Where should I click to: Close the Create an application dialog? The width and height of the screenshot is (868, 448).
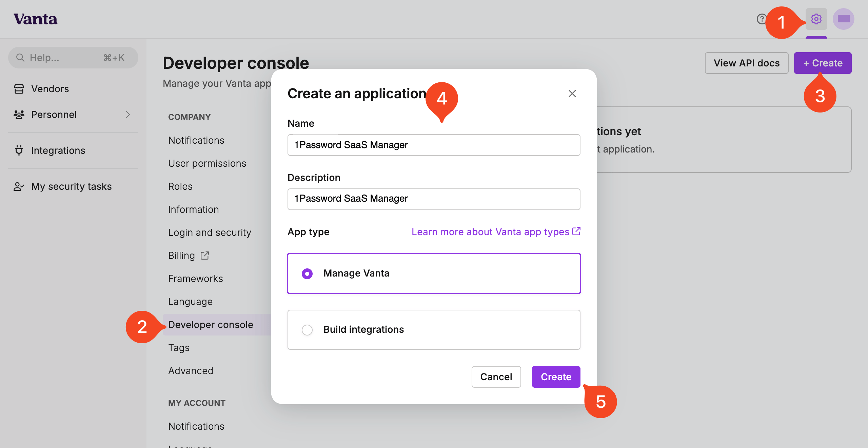point(572,94)
